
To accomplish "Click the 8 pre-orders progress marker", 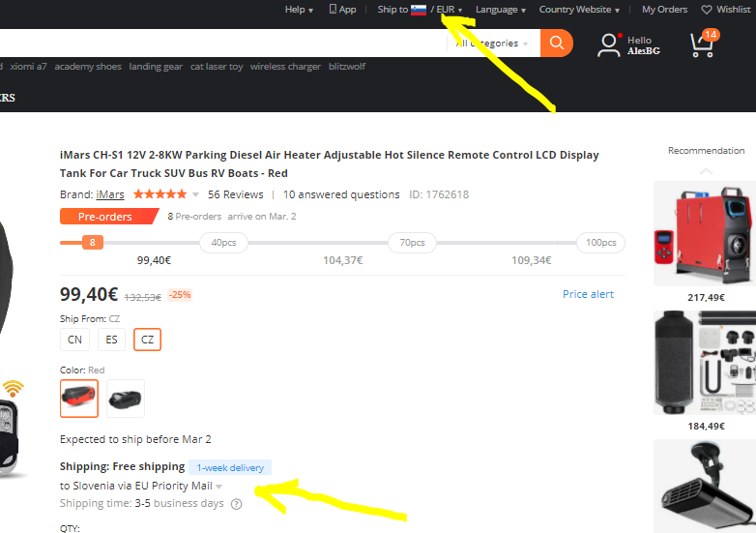I will click(93, 242).
